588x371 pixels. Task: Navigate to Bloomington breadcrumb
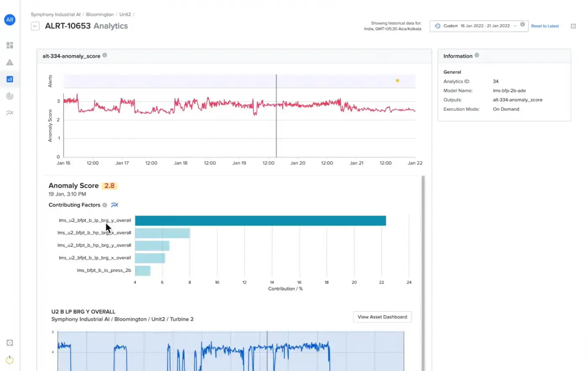(x=100, y=14)
